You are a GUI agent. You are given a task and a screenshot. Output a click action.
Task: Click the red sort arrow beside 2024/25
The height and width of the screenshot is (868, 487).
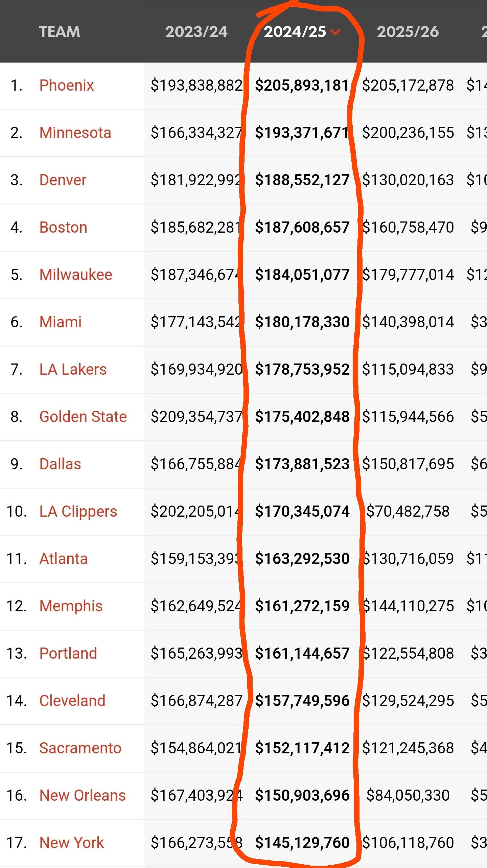[335, 32]
